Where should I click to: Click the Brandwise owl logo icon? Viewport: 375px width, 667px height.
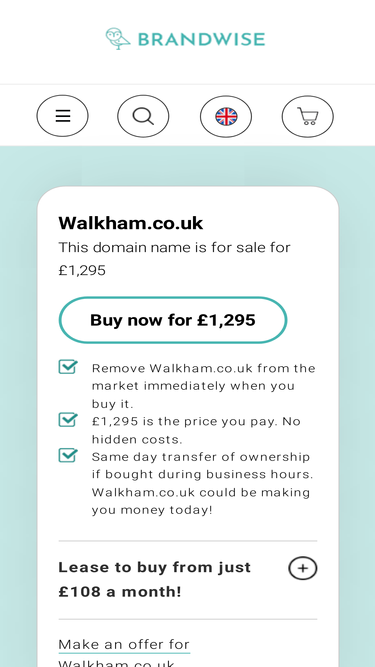(118, 39)
